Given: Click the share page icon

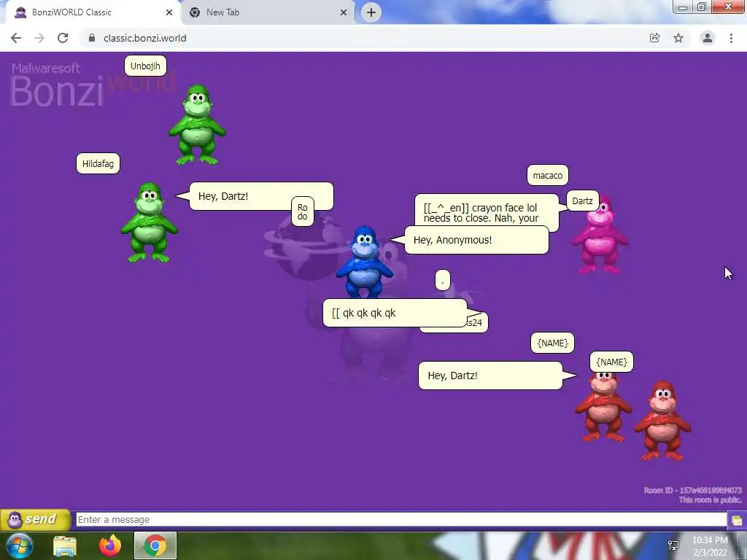Looking at the screenshot, I should pyautogui.click(x=655, y=38).
